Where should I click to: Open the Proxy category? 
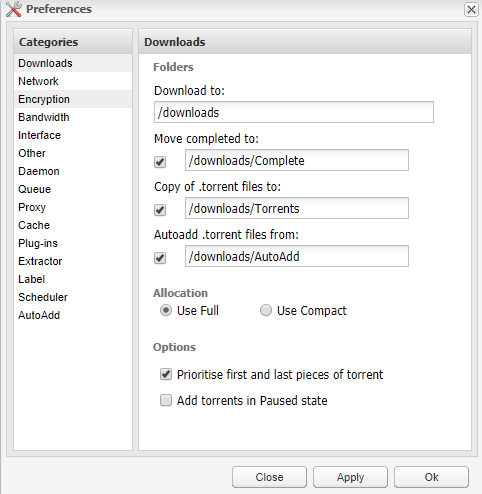73,207
